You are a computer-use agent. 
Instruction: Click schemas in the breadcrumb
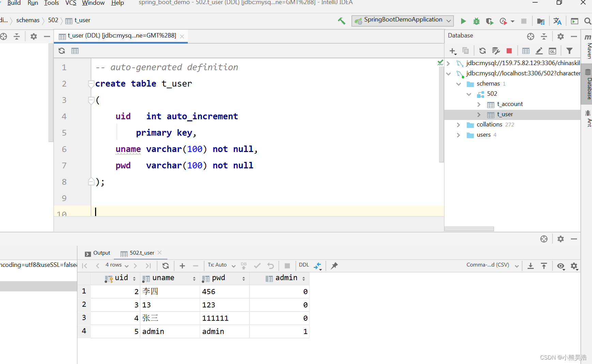(28, 20)
